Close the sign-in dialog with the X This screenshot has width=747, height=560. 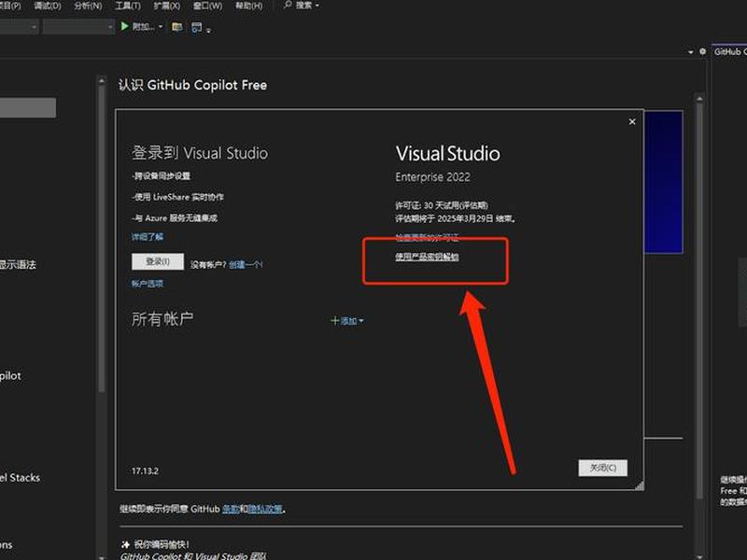[x=632, y=122]
